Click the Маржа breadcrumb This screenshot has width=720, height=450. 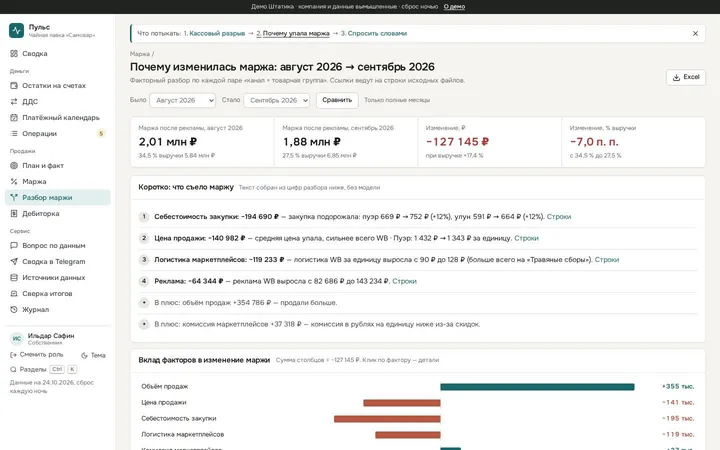pyautogui.click(x=140, y=54)
